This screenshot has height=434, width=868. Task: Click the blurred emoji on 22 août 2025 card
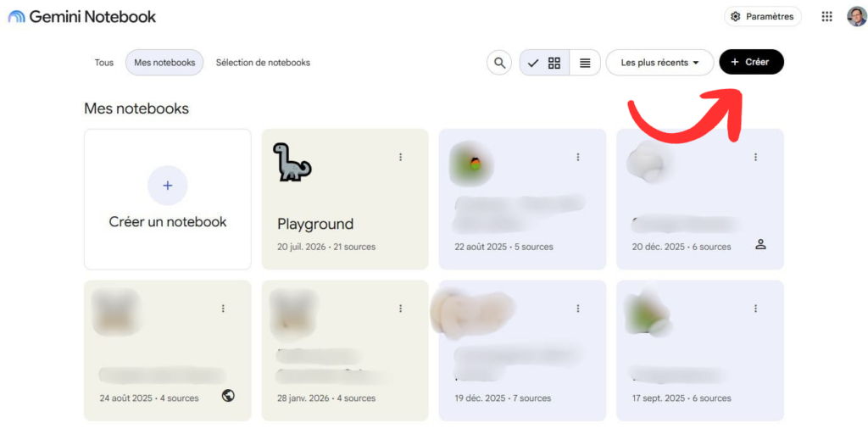[471, 164]
